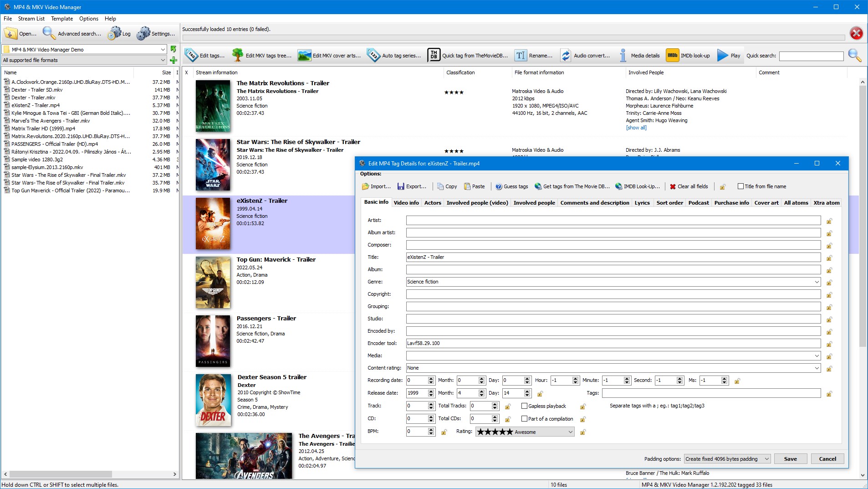Import tags in the tag dialog

(x=376, y=186)
